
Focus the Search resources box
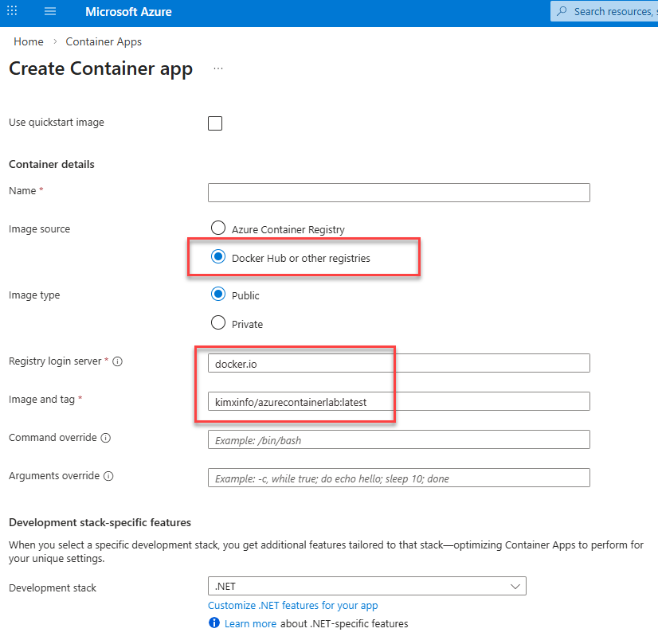(x=606, y=11)
